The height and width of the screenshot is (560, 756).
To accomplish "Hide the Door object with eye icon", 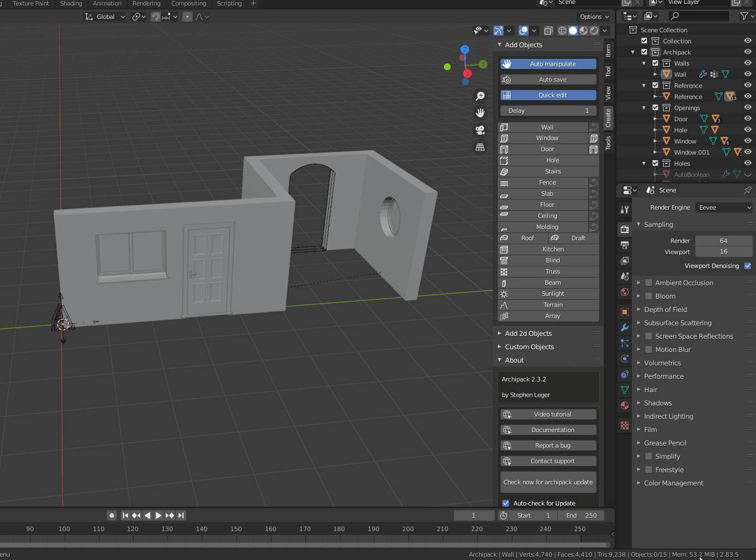I will click(x=748, y=118).
